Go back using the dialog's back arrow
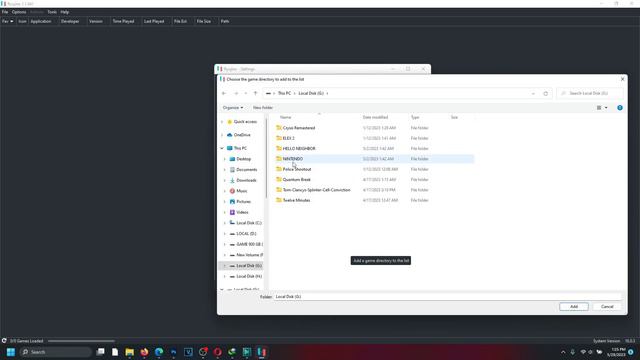 [224, 93]
